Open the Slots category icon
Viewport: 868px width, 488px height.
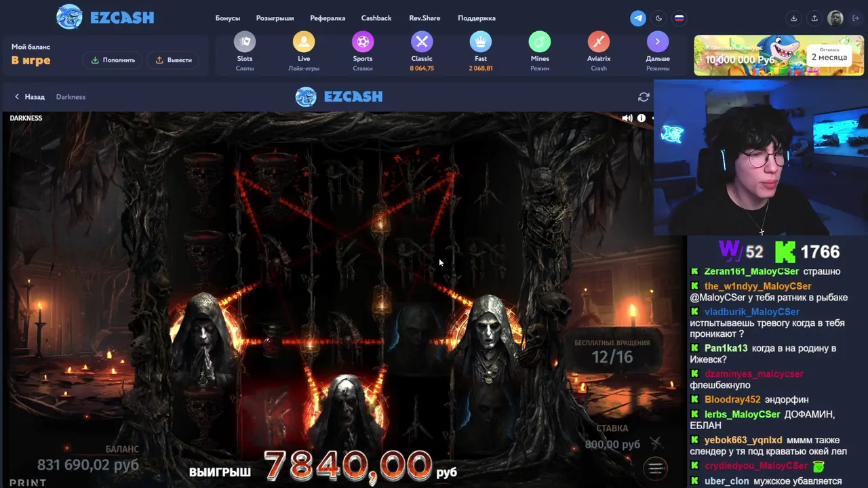(245, 42)
